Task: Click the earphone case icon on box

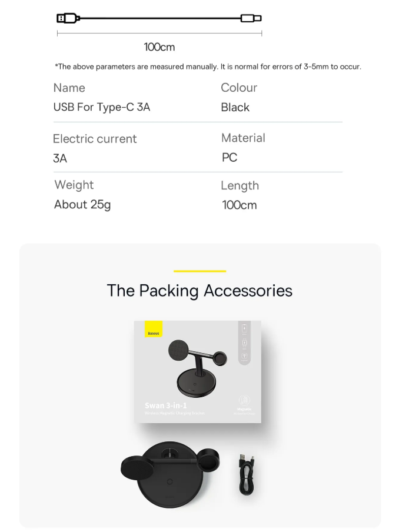Action: pyautogui.click(x=245, y=356)
